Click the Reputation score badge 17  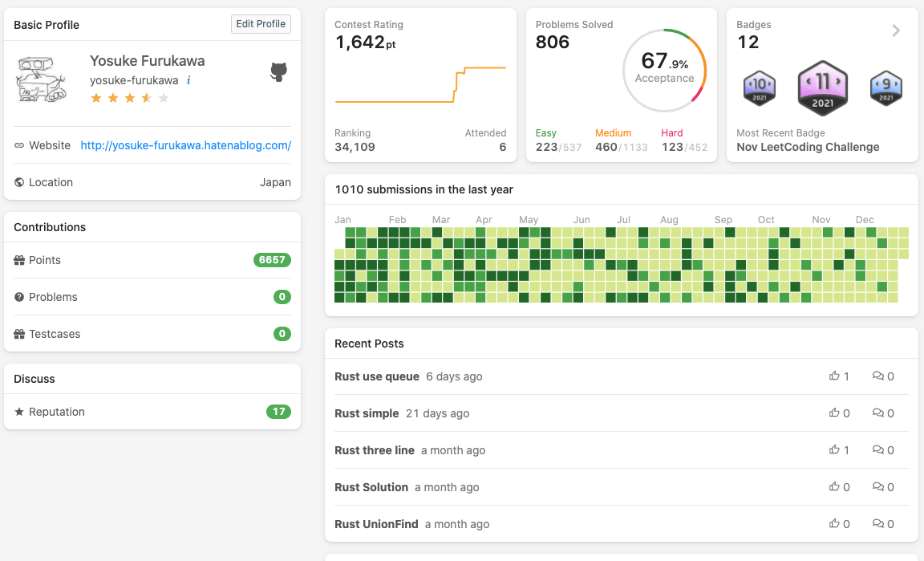(x=278, y=412)
